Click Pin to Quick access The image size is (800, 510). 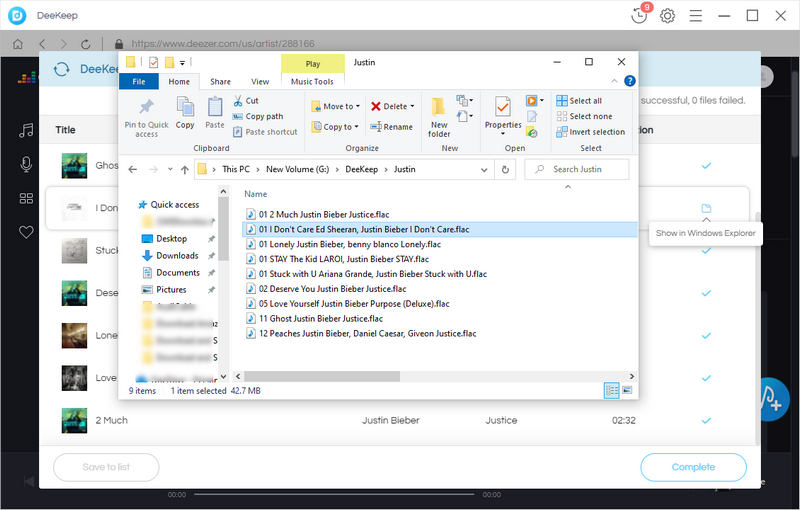(146, 118)
